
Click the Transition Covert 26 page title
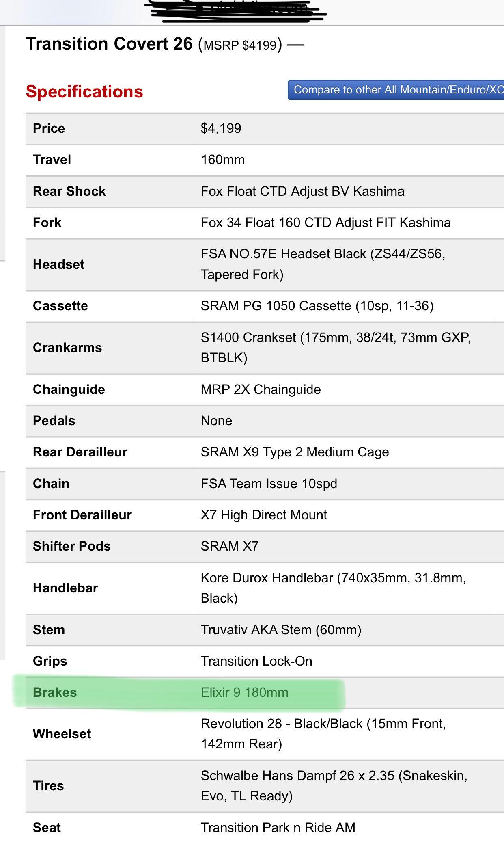tap(109, 44)
